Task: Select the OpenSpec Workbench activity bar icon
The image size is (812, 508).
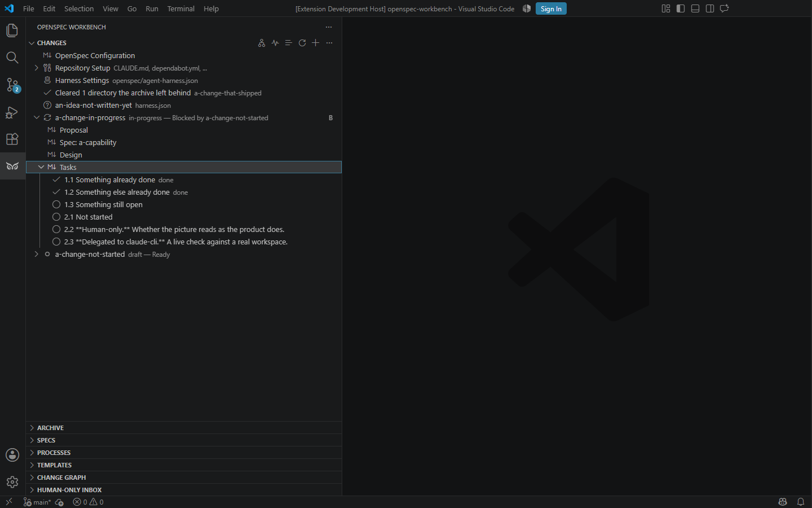Action: (x=12, y=166)
